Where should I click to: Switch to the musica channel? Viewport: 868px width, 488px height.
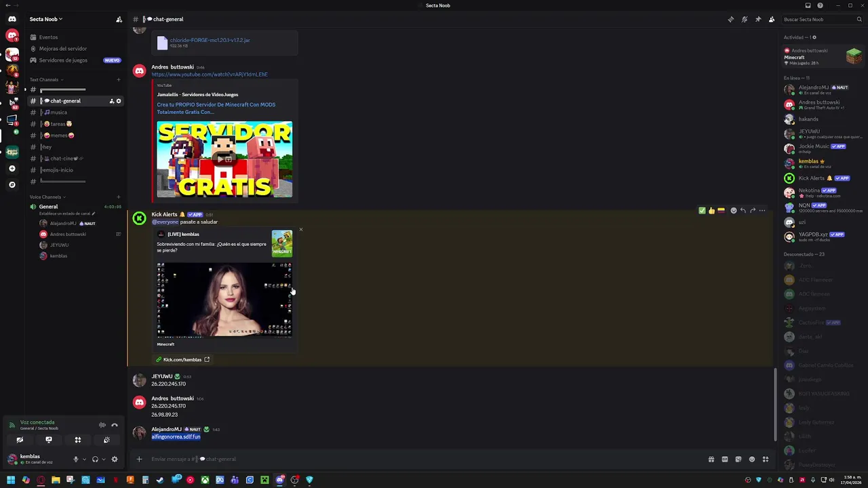coord(75,113)
